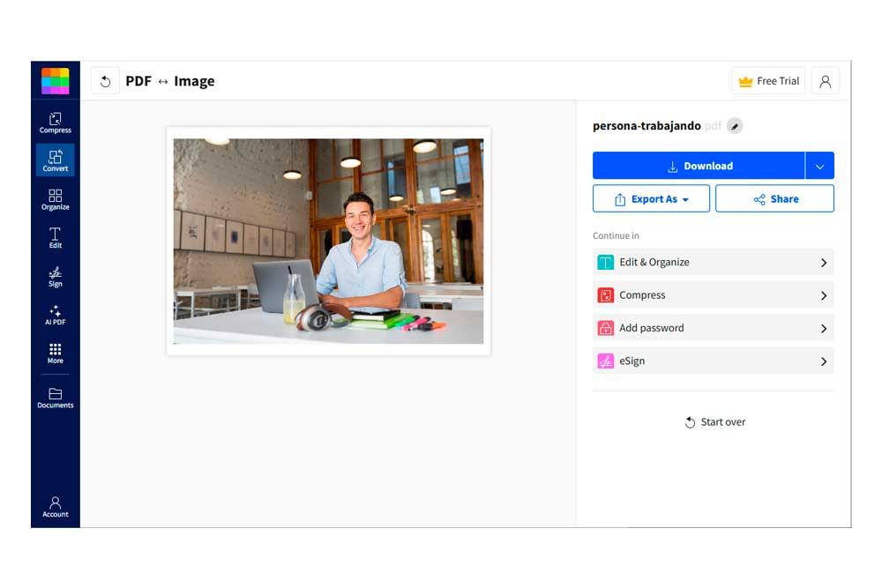Screen dimensions: 882x588
Task: Expand the Download options arrow
Action: point(819,166)
